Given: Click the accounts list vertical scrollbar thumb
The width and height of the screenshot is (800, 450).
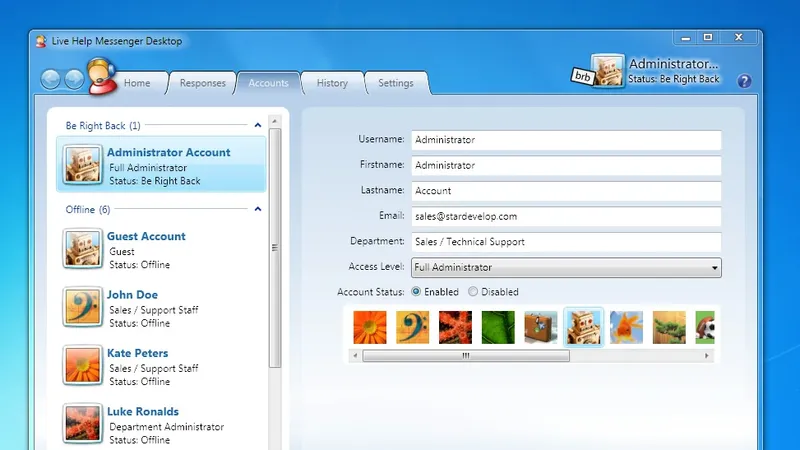Looking at the screenshot, I should (x=274, y=248).
